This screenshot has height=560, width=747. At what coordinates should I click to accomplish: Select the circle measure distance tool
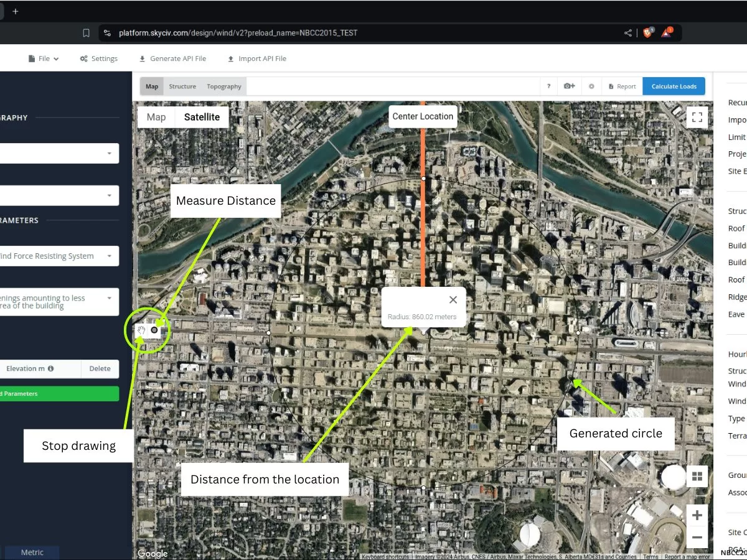tap(154, 330)
